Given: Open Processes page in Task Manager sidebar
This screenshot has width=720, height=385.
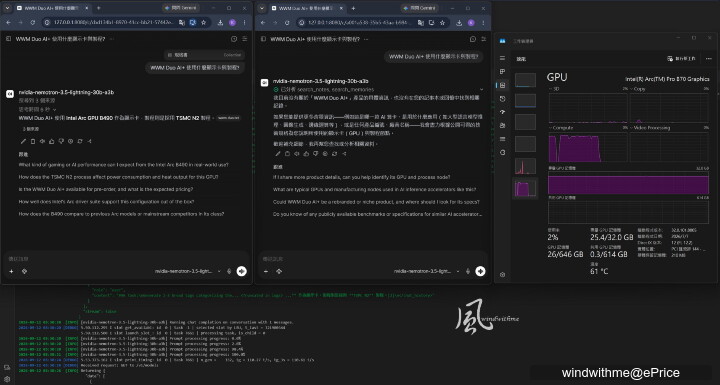Looking at the screenshot, I should pos(502,72).
